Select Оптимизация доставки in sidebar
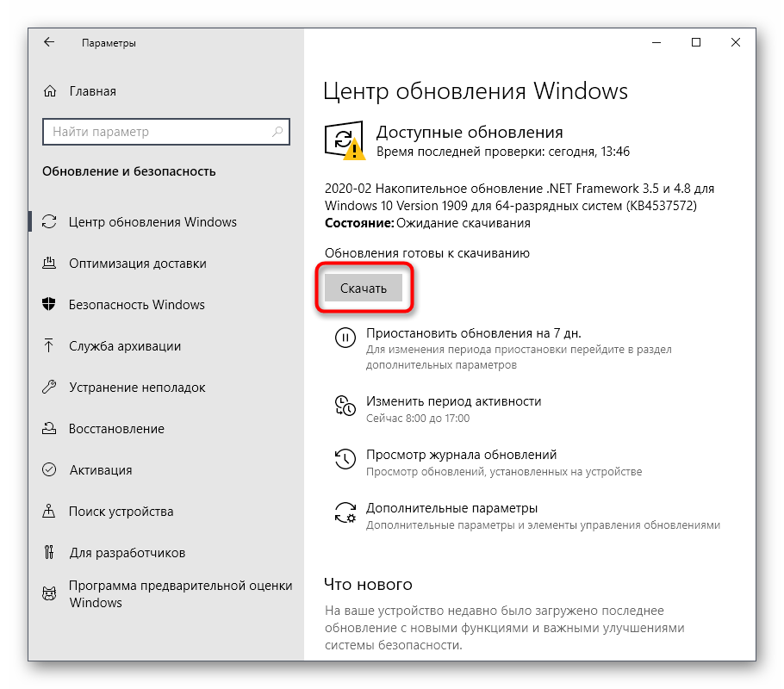Screen dimensions: 784x689 point(138,264)
